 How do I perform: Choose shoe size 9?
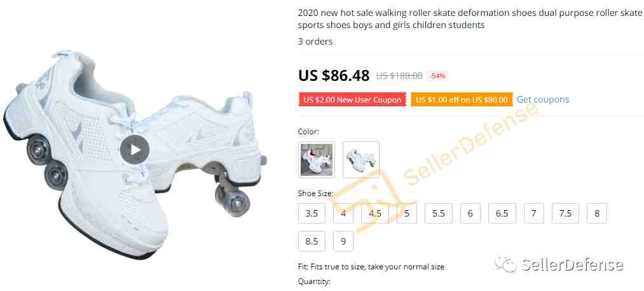coord(343,241)
